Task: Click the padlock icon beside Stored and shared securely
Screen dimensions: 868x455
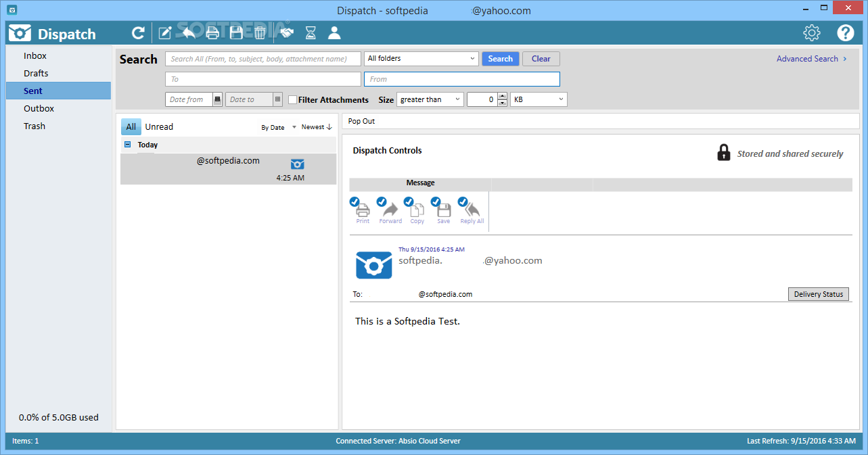Action: (x=724, y=152)
